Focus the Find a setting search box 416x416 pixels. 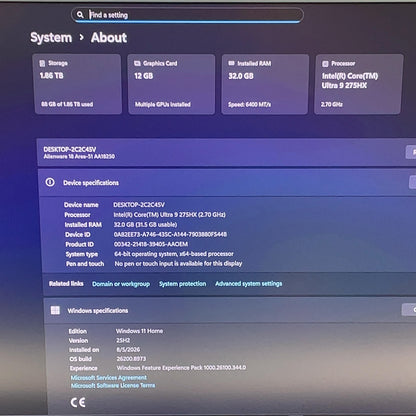coord(187,15)
